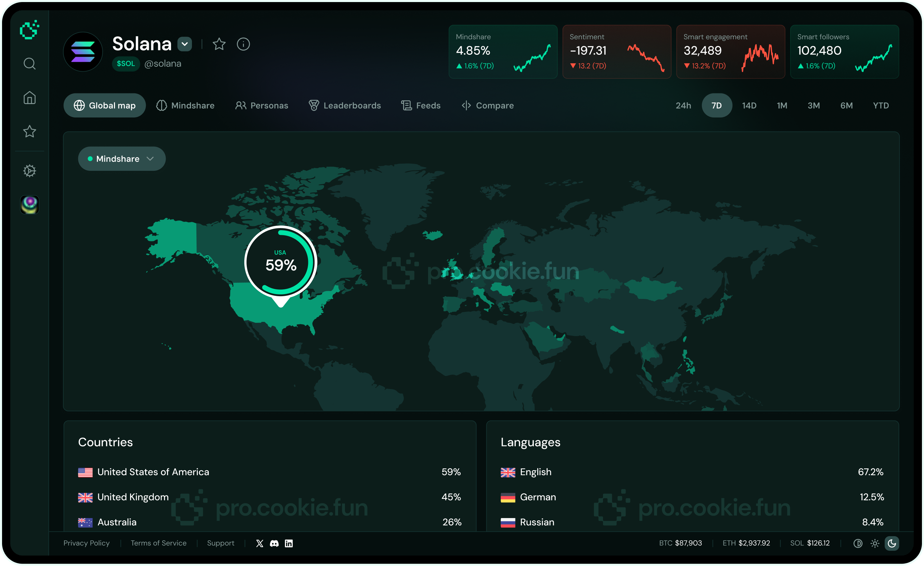Click the United States of America row
Image resolution: width=924 pixels, height=566 pixels.
click(x=269, y=472)
